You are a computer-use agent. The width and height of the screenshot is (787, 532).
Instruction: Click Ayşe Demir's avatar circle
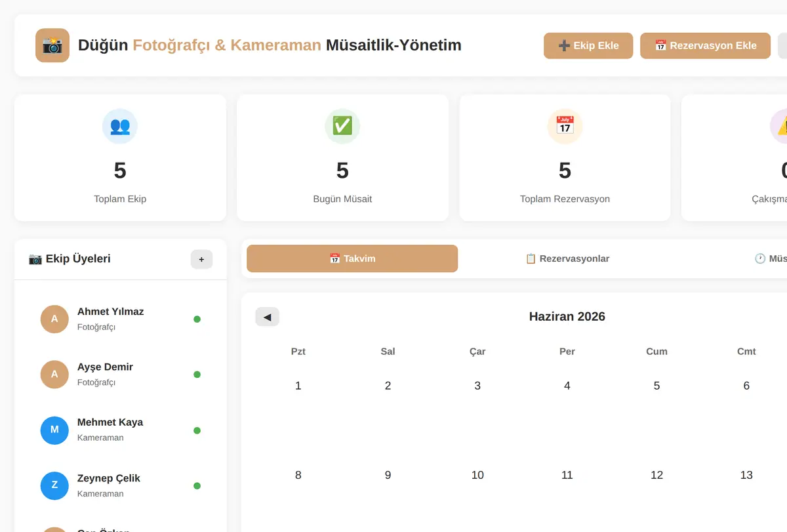coord(54,375)
